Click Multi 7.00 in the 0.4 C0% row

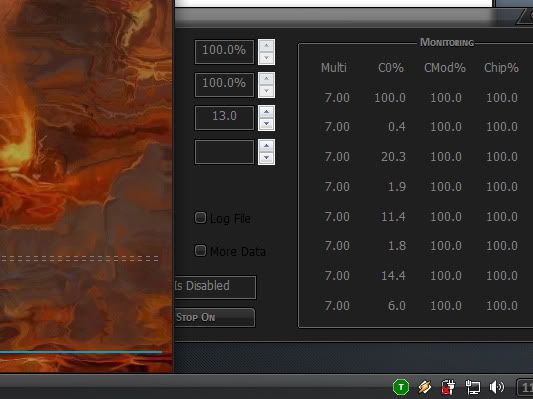337,127
